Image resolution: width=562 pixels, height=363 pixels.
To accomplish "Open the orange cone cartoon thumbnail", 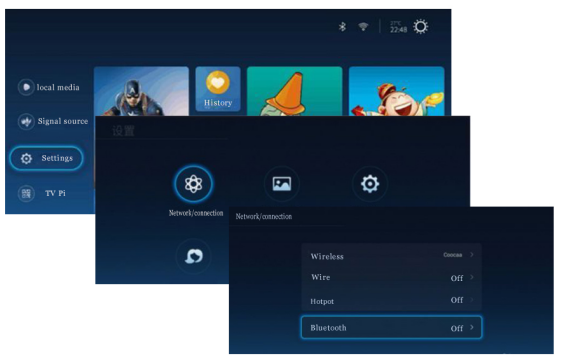I will (295, 91).
